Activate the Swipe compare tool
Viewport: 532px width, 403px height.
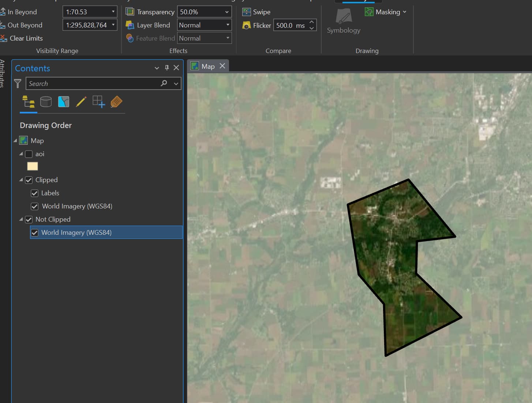coord(256,12)
